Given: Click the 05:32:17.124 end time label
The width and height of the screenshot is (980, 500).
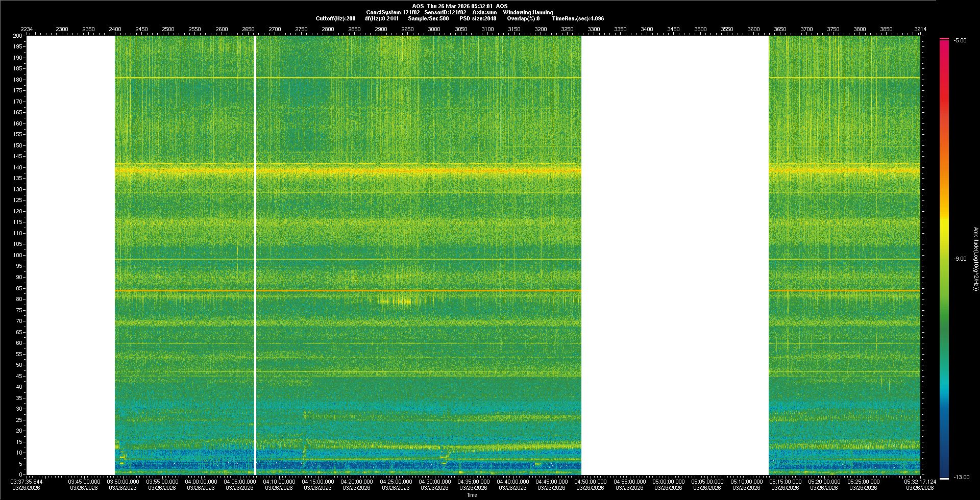Looking at the screenshot, I should click(920, 482).
